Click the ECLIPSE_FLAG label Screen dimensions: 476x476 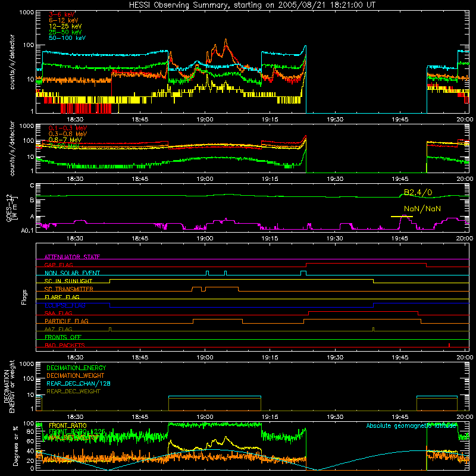pos(65,305)
